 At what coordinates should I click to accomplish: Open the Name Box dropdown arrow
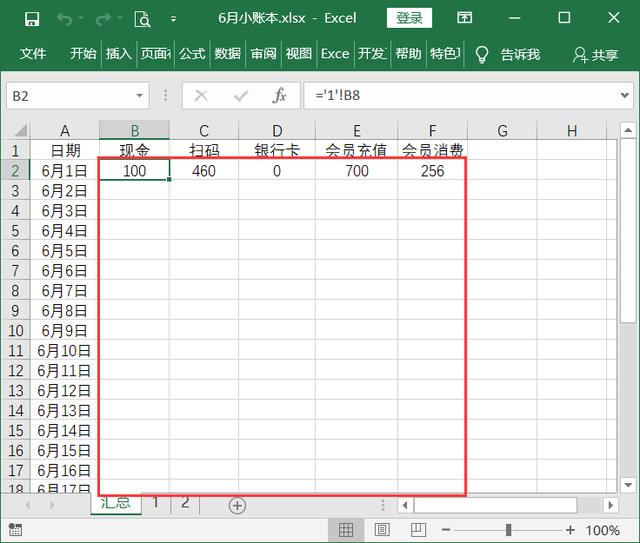coord(140,96)
